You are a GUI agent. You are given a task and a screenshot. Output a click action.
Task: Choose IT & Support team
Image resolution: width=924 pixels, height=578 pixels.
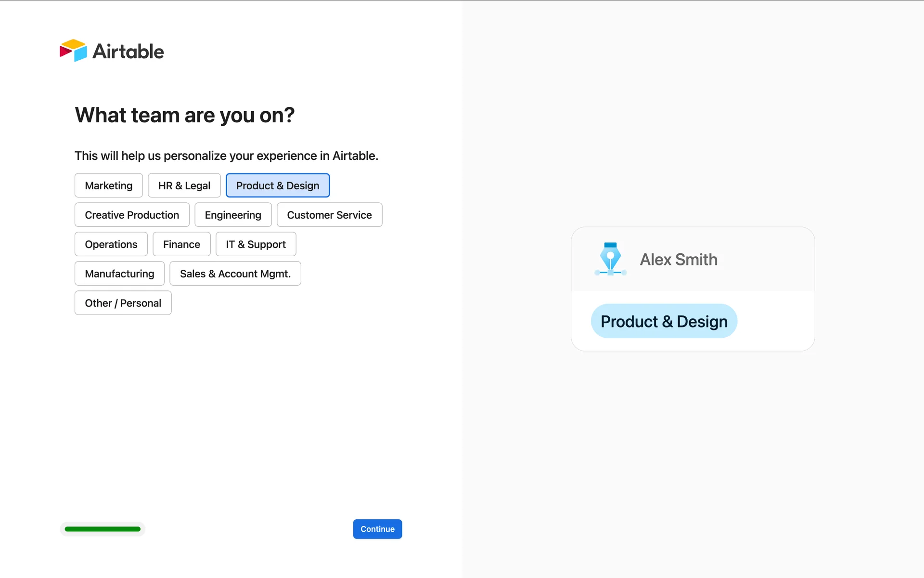[x=256, y=244]
